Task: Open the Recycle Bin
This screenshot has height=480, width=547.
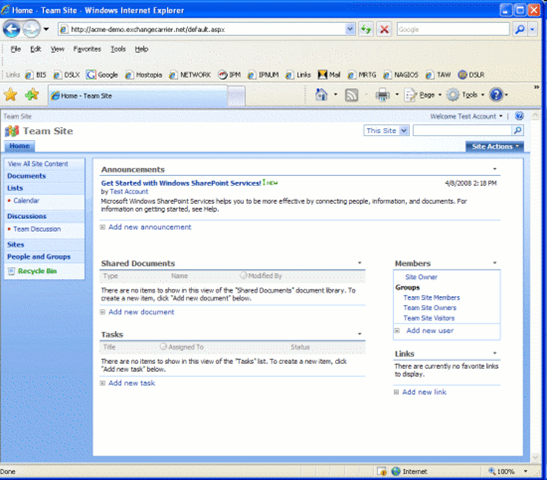Action: coord(37,271)
